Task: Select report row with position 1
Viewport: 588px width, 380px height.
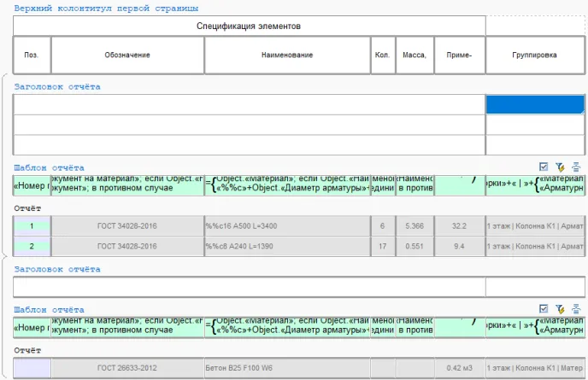Action: coord(32,226)
